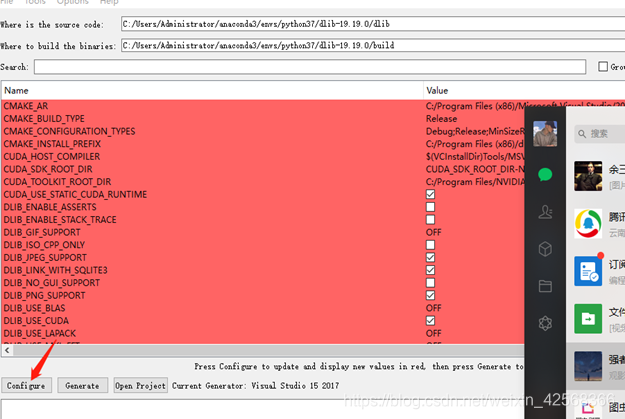Open the WeChat profile avatar
625x419 pixels.
click(545, 134)
